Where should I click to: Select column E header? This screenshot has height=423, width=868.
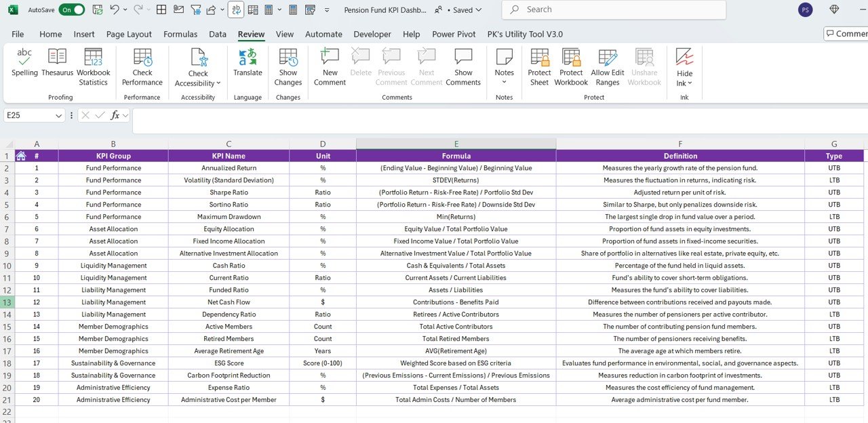click(456, 144)
